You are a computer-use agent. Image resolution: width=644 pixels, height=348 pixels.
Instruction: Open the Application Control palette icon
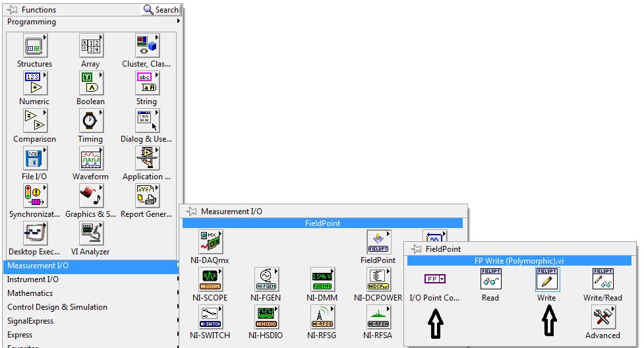pyautogui.click(x=147, y=159)
